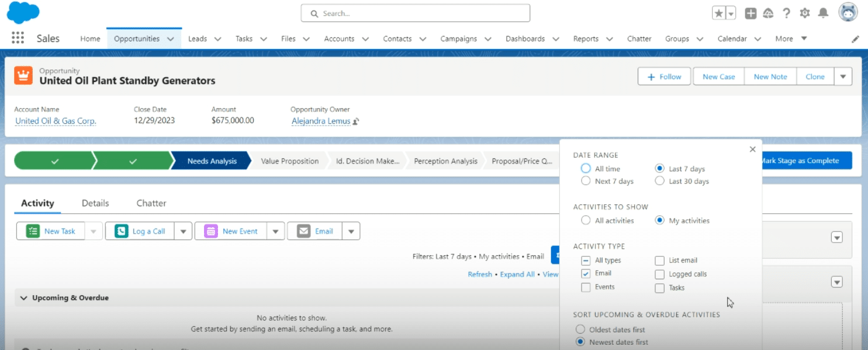
Task: Open the Chatter nav tab
Action: pyautogui.click(x=639, y=39)
